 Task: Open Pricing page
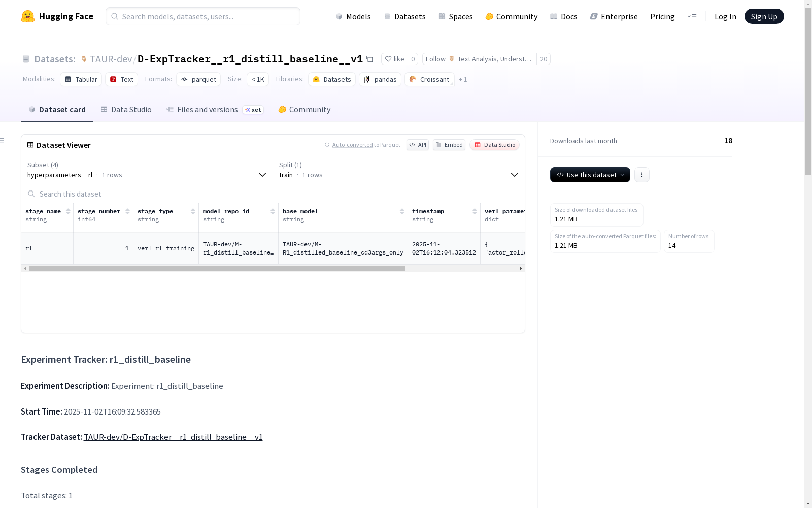pos(662,16)
